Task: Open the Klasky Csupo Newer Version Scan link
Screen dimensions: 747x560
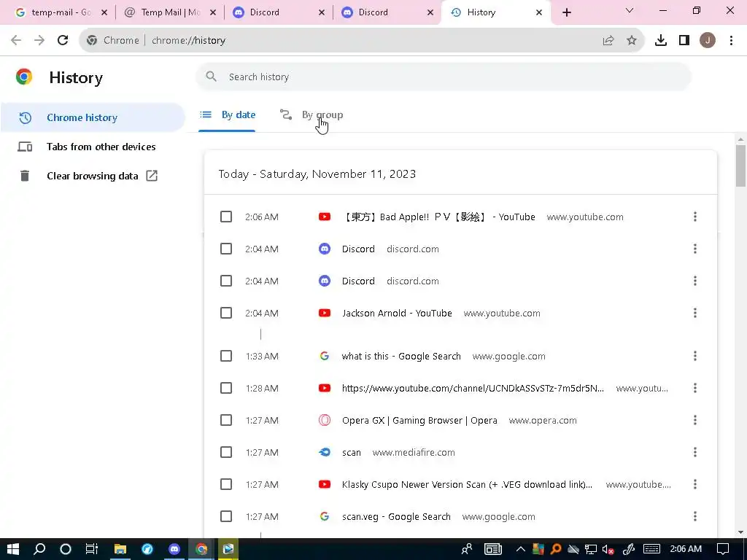Action: pos(467,484)
